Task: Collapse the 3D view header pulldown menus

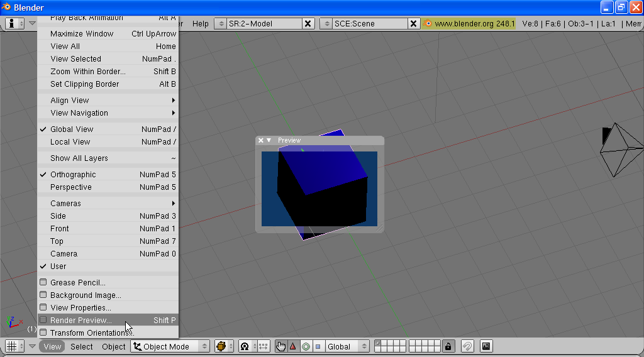Action: pos(32,346)
